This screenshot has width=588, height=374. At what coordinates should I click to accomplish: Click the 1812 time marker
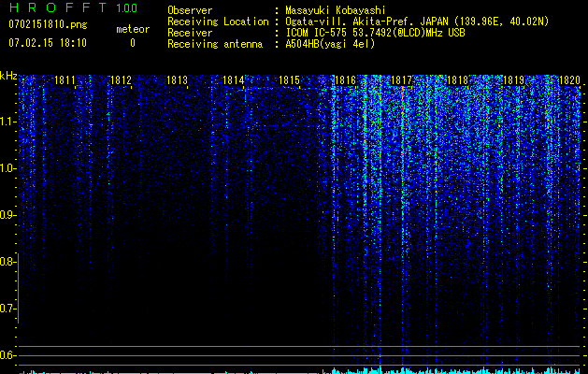(121, 80)
